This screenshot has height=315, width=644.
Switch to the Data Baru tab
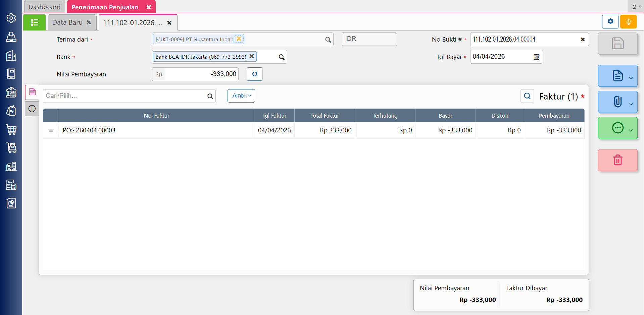(x=67, y=22)
